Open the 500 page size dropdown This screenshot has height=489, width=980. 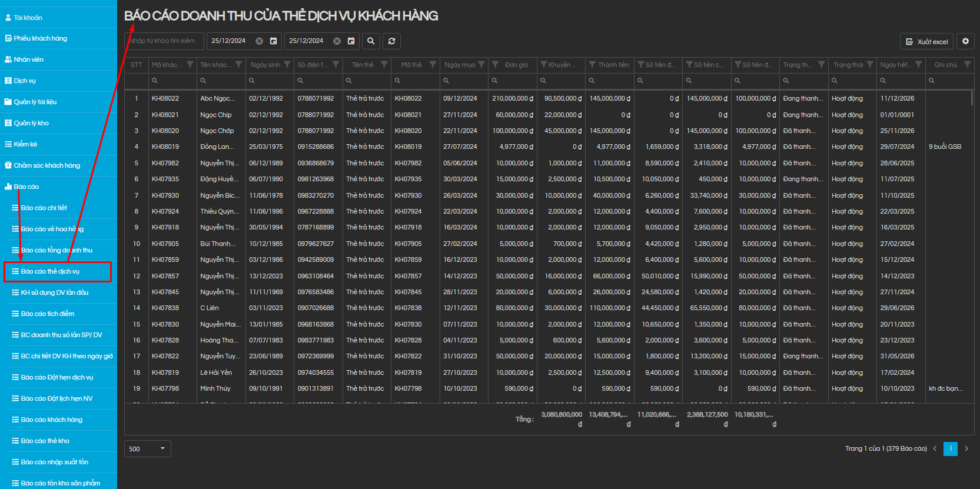pos(148,449)
